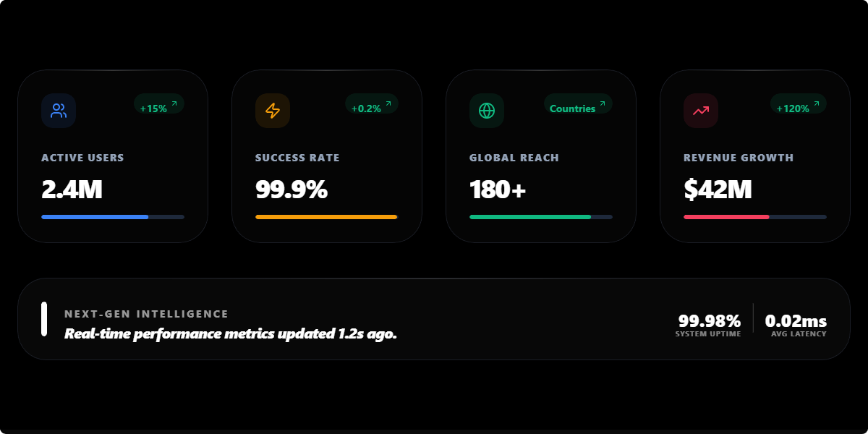
Task: Select the 2.4M Active Users value
Action: (x=72, y=190)
